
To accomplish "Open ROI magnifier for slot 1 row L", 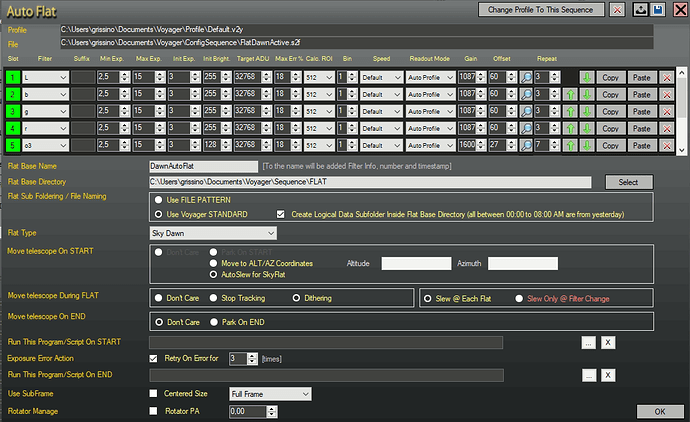I will tap(526, 77).
